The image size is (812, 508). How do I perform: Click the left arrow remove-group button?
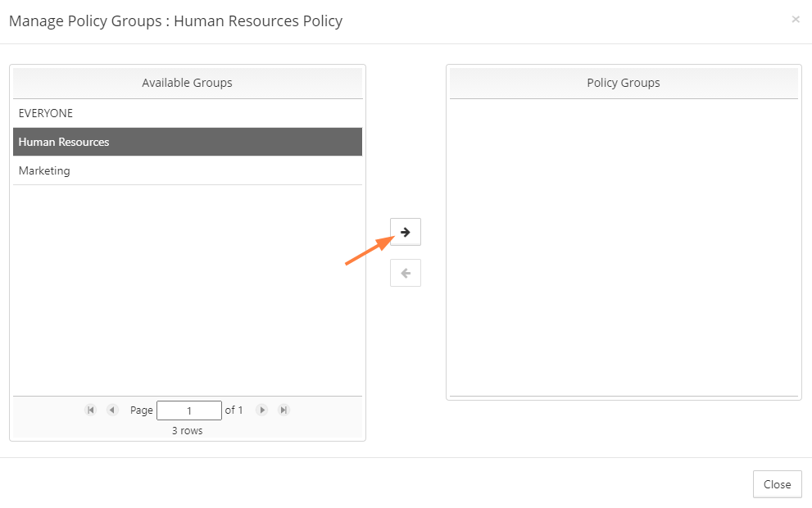pos(406,273)
